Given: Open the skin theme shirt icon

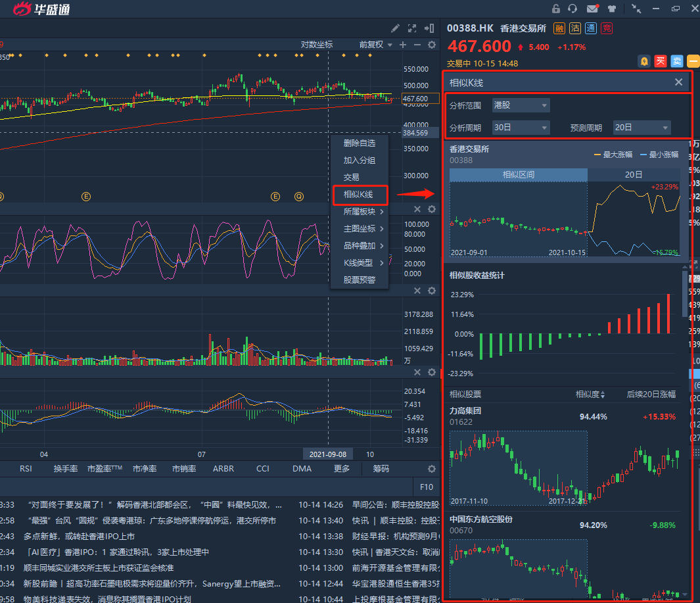Looking at the screenshot, I should 612,9.
